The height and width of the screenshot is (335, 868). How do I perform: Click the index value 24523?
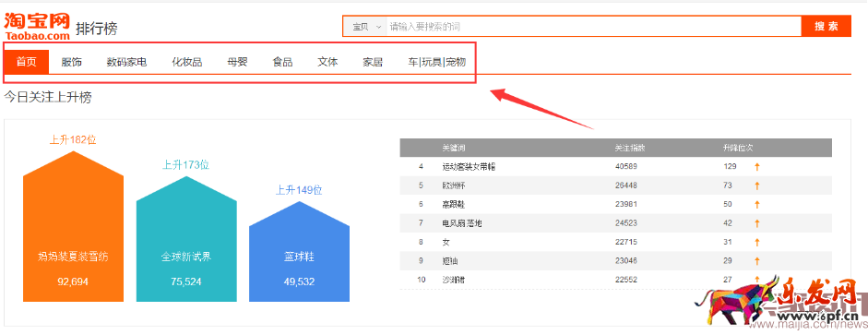[x=626, y=223]
